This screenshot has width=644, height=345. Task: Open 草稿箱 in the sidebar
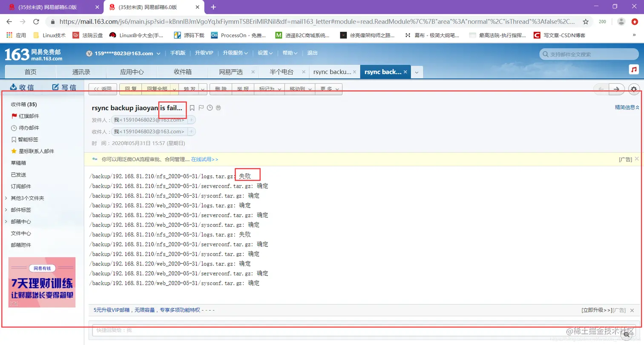click(x=18, y=163)
